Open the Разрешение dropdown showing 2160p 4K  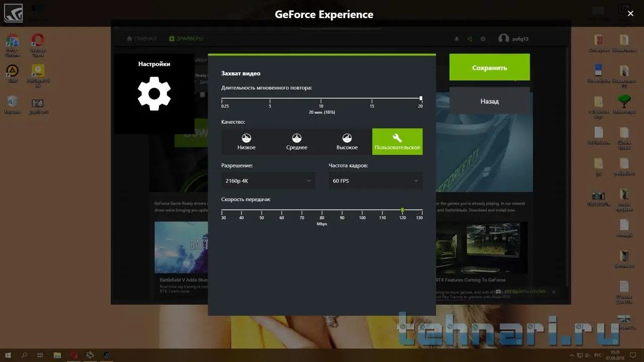pyautogui.click(x=268, y=180)
